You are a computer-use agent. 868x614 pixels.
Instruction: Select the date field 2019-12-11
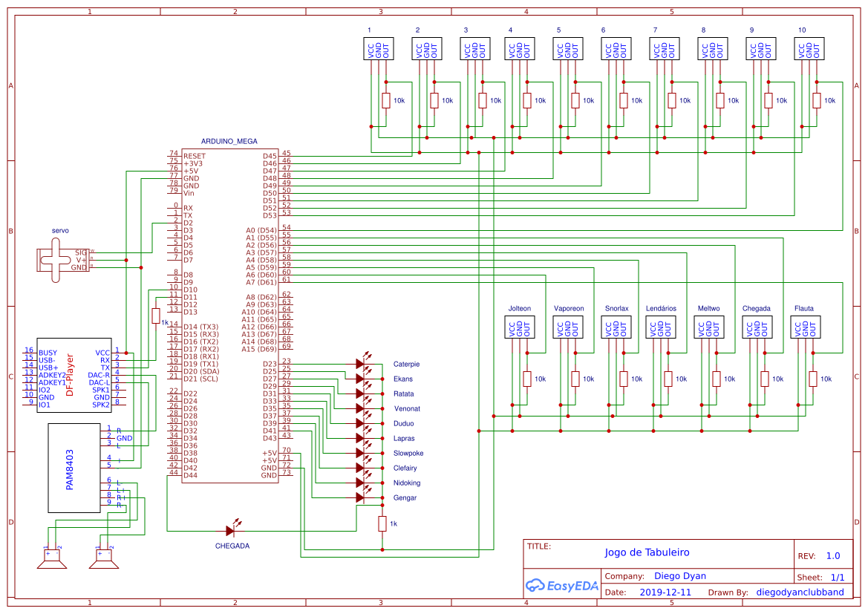tap(665, 592)
